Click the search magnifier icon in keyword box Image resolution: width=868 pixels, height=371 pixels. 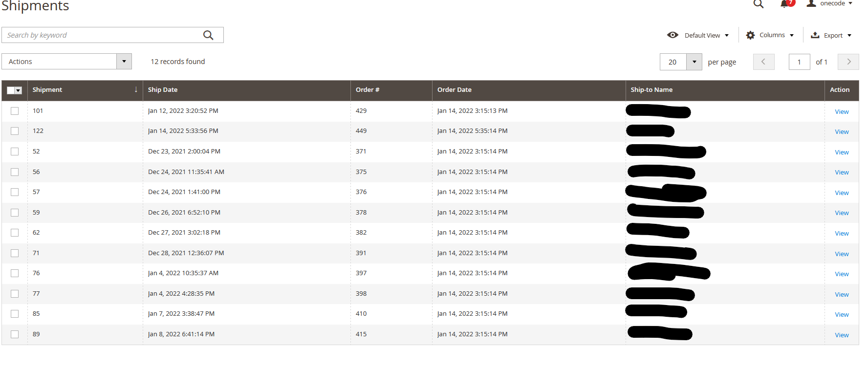(208, 35)
